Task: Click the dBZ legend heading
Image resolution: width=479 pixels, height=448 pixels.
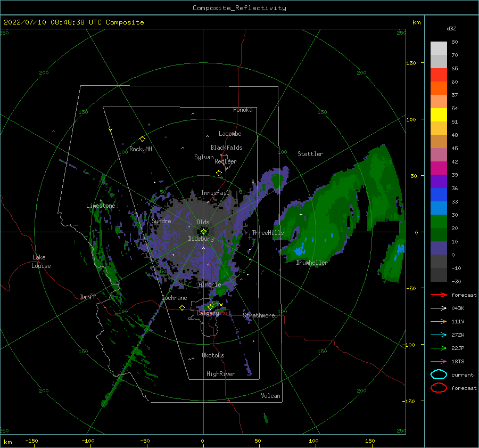Action: (x=451, y=28)
